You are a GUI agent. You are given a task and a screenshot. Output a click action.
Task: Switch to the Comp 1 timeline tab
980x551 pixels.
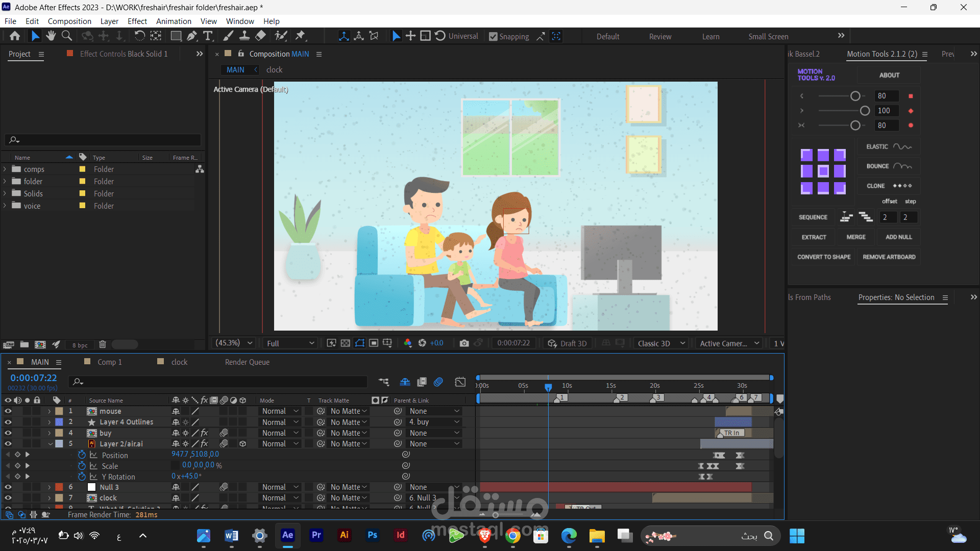pyautogui.click(x=109, y=362)
